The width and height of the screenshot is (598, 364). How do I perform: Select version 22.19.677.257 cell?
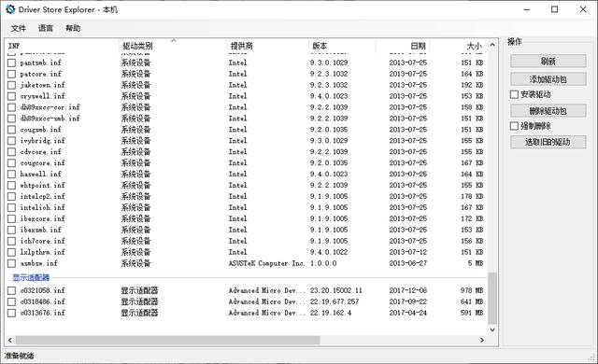click(335, 301)
